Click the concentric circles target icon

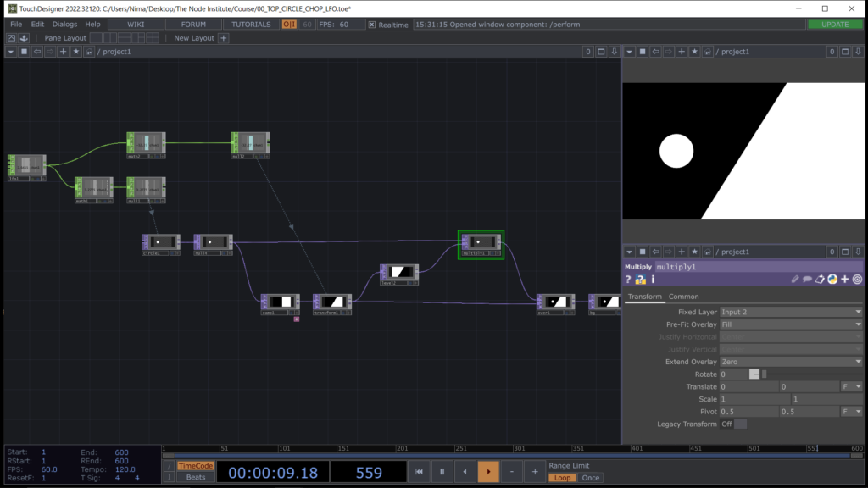pos(857,280)
